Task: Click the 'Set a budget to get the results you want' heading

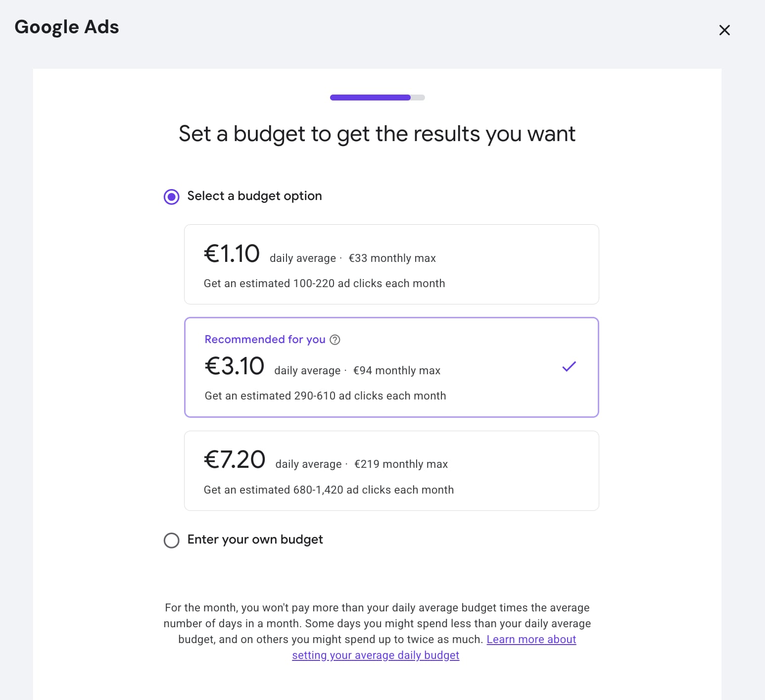Action: tap(377, 134)
